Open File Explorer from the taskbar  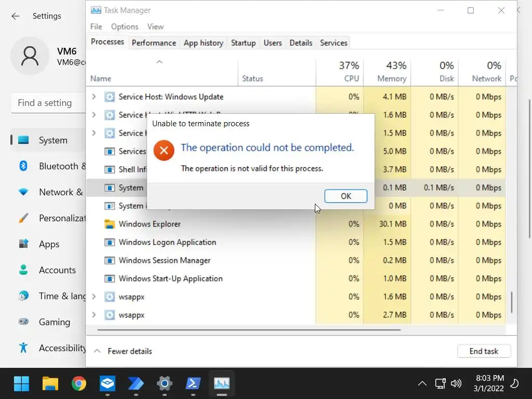50,384
